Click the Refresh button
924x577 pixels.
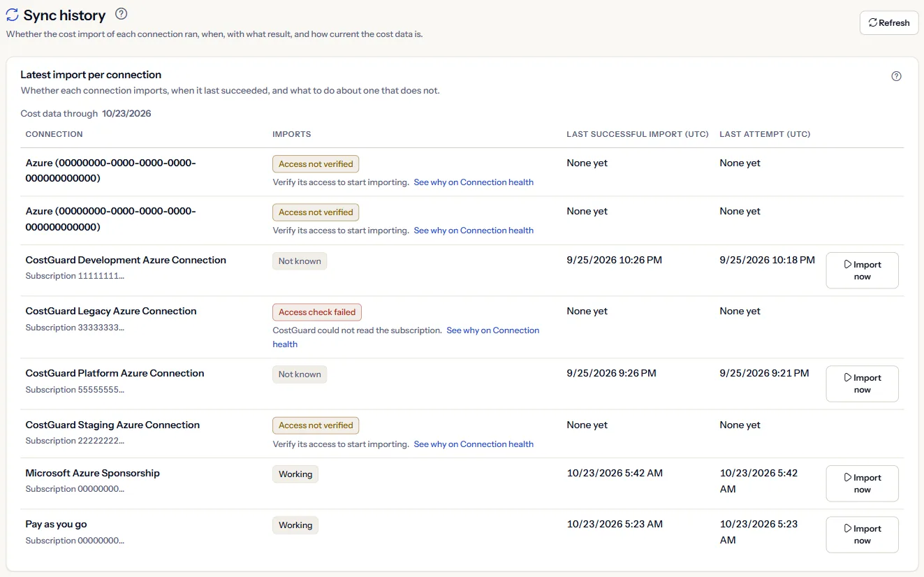point(889,23)
